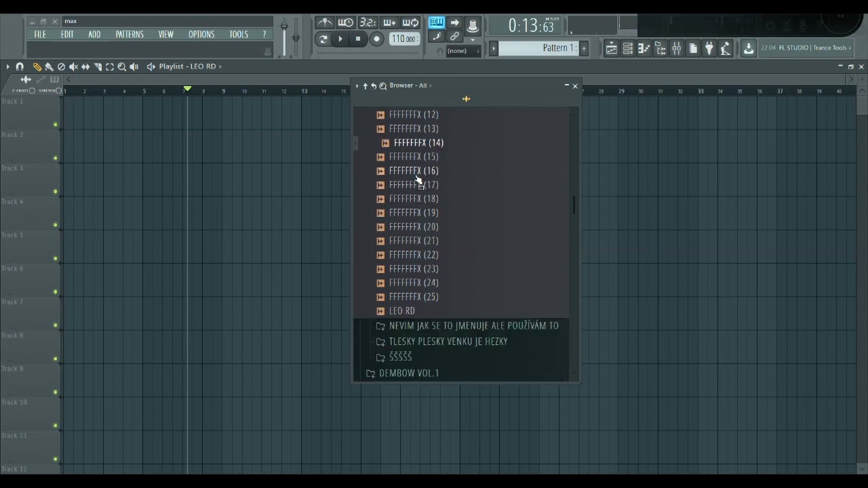Screen dimensions: 868x488
Task: Select the LEO RD item in Browser
Action: [x=402, y=311]
